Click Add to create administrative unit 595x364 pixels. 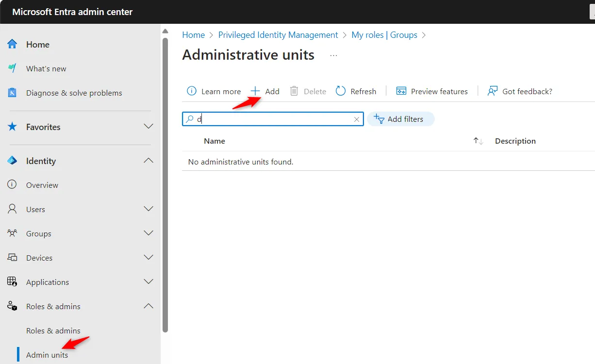[265, 91]
